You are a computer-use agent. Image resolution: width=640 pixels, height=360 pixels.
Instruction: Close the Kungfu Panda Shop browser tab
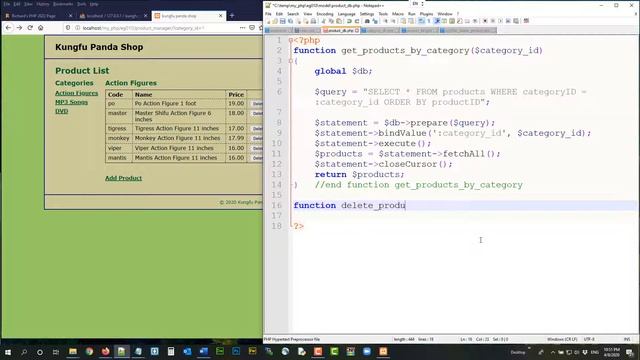(220, 16)
